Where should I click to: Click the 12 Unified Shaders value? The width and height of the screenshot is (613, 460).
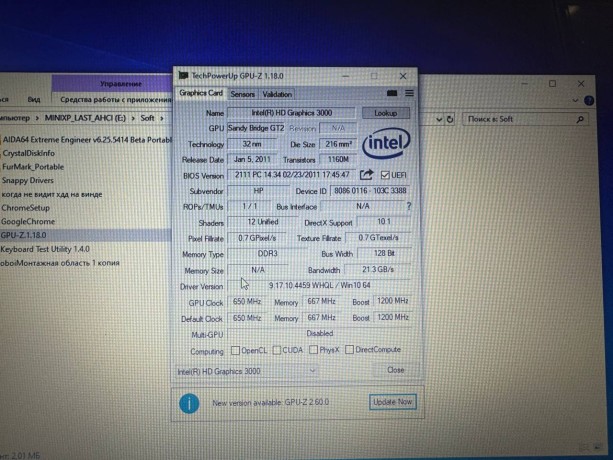[263, 222]
